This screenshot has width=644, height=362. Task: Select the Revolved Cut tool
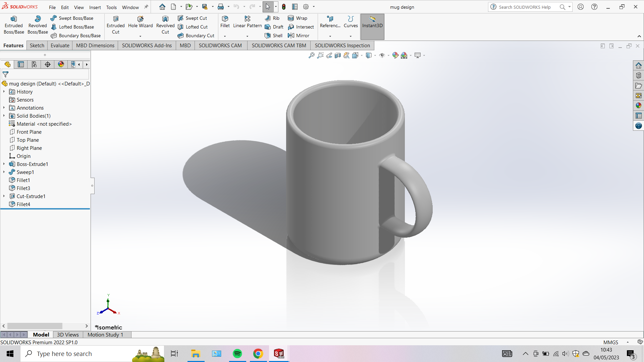click(165, 25)
